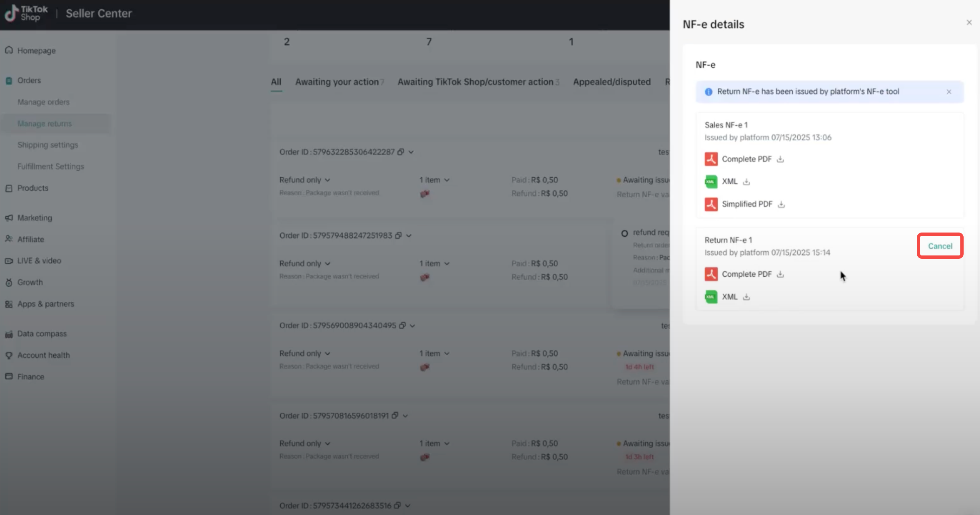Open Orders section in sidebar

click(29, 80)
